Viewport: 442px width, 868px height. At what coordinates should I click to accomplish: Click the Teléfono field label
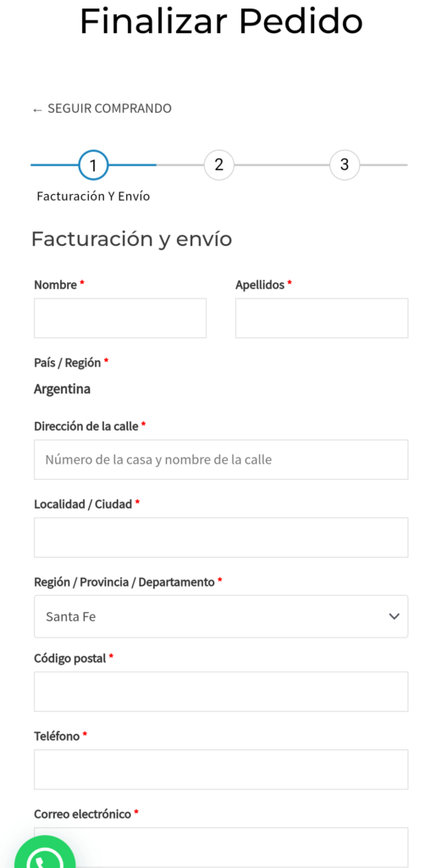(x=57, y=737)
